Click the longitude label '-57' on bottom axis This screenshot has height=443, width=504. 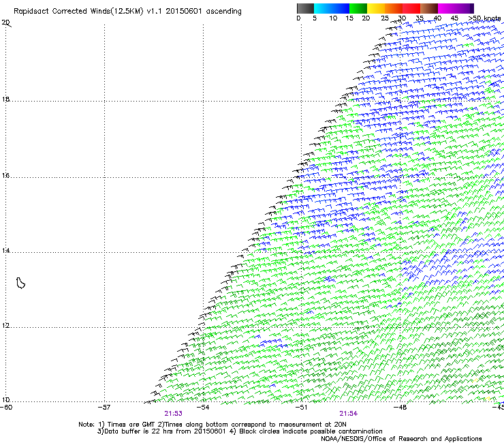(x=104, y=408)
